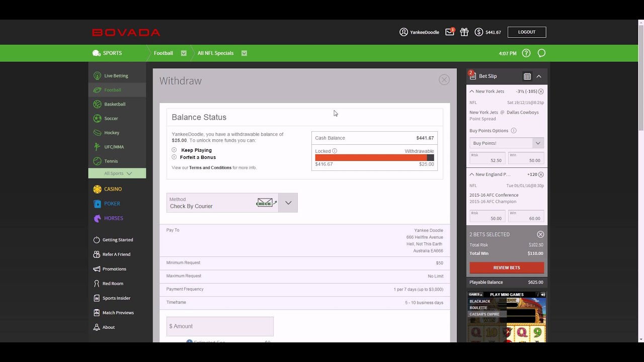Open Terms and Conditions link
This screenshot has width=644, height=362.
pos(210,168)
